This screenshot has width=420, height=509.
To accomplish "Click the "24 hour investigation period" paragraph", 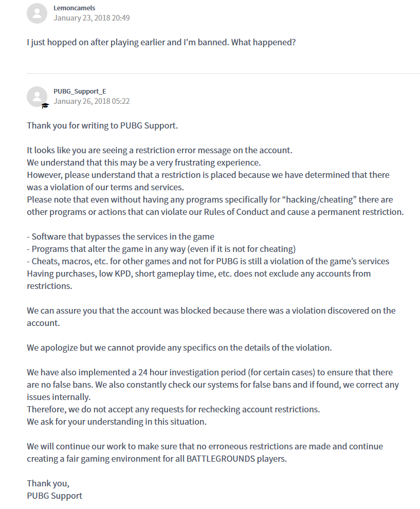I will click(210, 372).
